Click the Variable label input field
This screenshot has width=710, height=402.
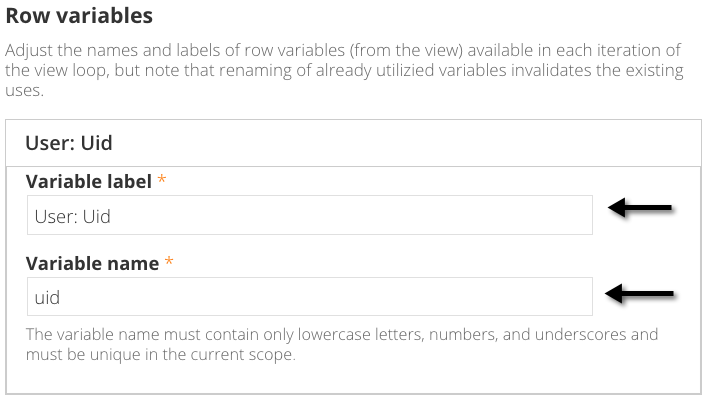(x=309, y=215)
